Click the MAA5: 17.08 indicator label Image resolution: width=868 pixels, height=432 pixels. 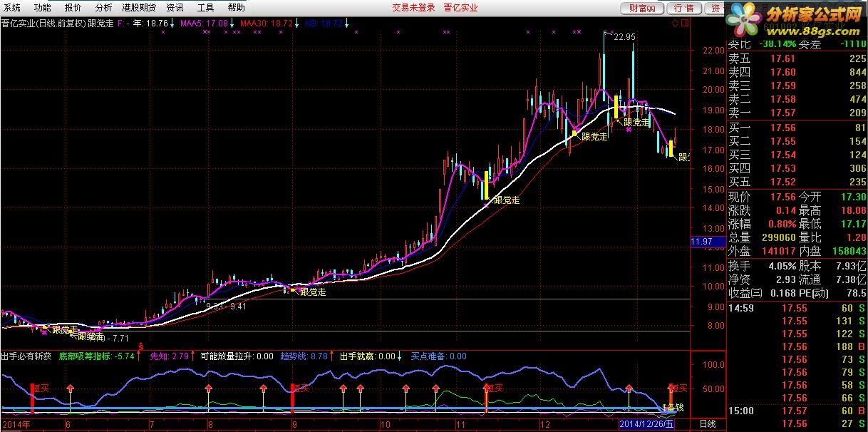click(203, 23)
